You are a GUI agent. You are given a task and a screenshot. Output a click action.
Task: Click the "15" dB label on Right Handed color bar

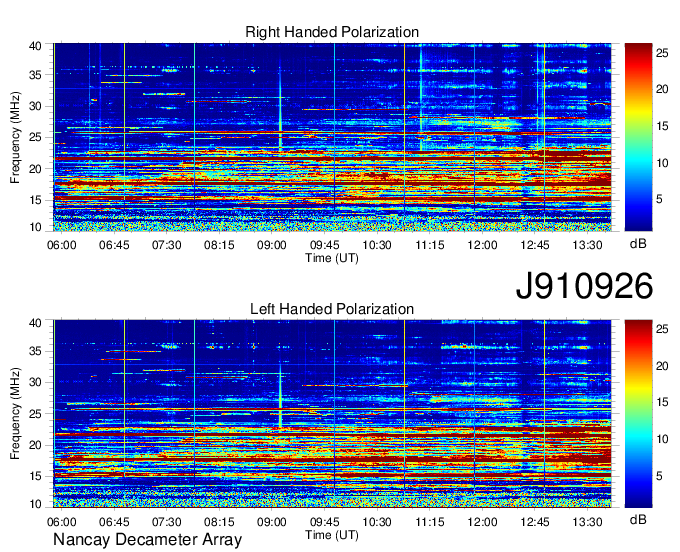(x=662, y=126)
